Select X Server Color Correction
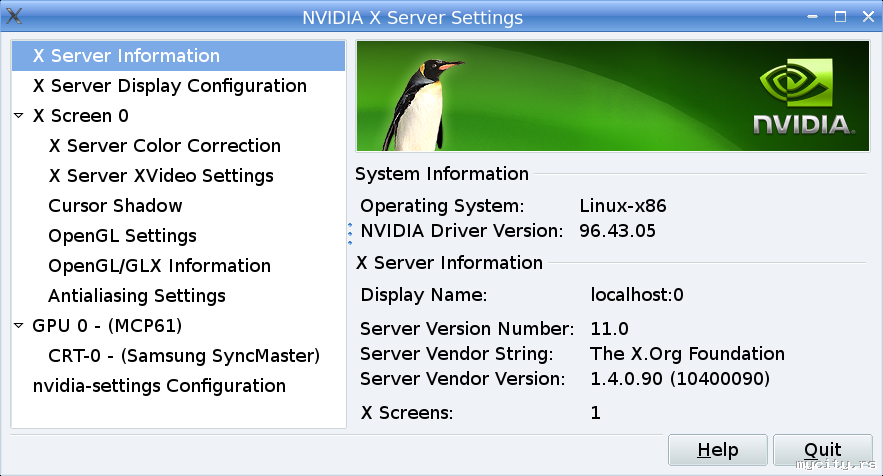The image size is (883, 476). pyautogui.click(x=164, y=146)
